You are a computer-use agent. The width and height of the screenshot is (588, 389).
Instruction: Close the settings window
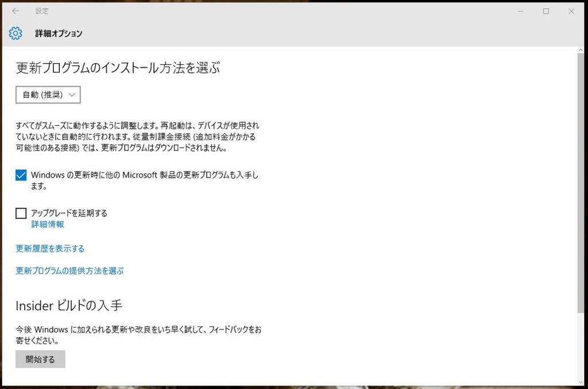(571, 11)
